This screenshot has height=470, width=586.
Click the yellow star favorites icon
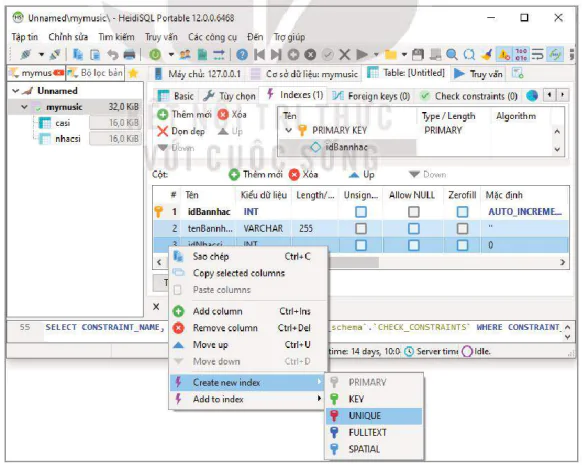[x=133, y=73]
